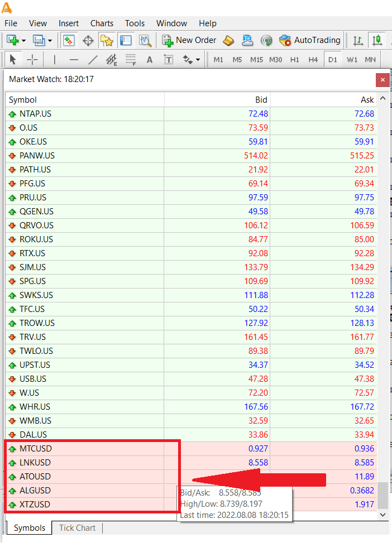The width and height of the screenshot is (392, 557).
Task: Select the equidistant channel tool
Action: 112,60
